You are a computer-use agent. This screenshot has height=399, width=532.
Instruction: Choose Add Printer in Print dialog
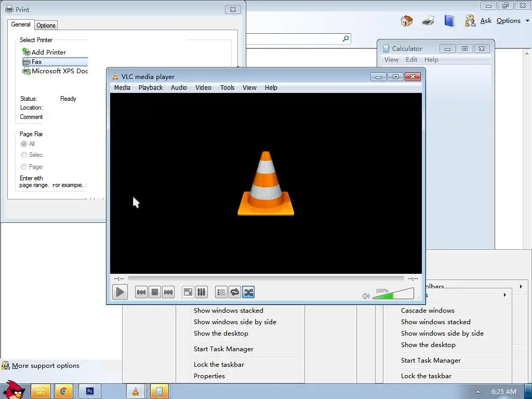coord(44,52)
